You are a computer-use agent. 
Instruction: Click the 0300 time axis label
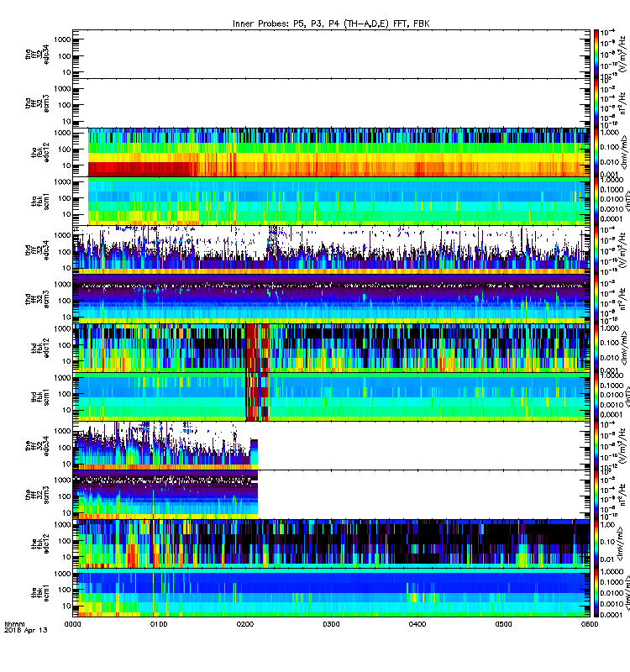tap(331, 624)
